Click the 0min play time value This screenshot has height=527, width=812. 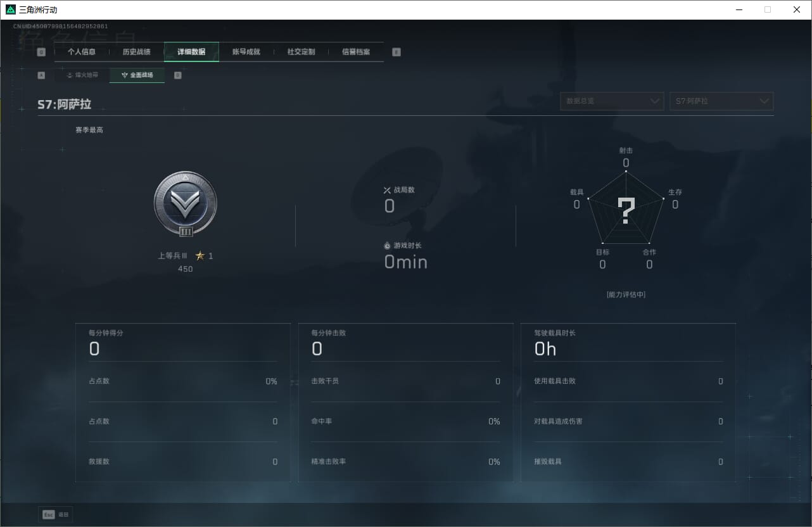click(406, 262)
